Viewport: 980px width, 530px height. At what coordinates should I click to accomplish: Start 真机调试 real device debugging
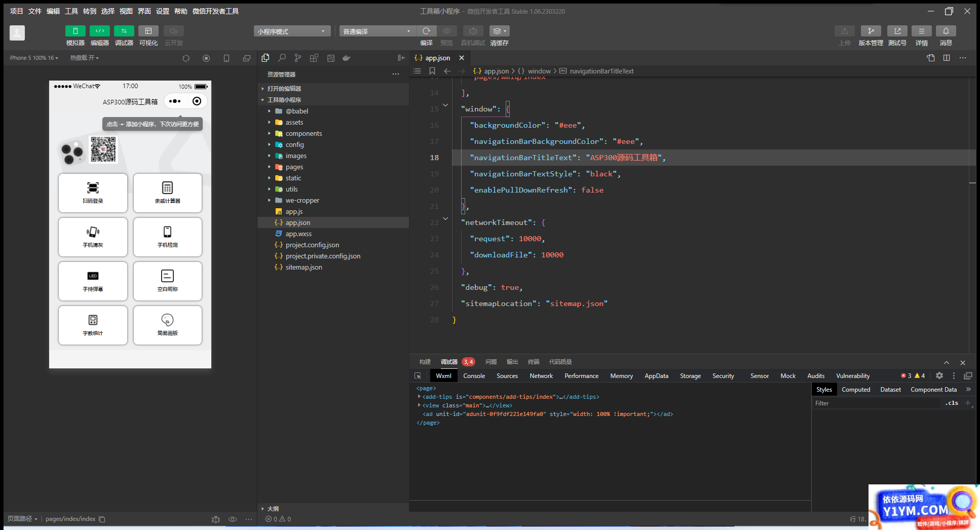point(473,31)
